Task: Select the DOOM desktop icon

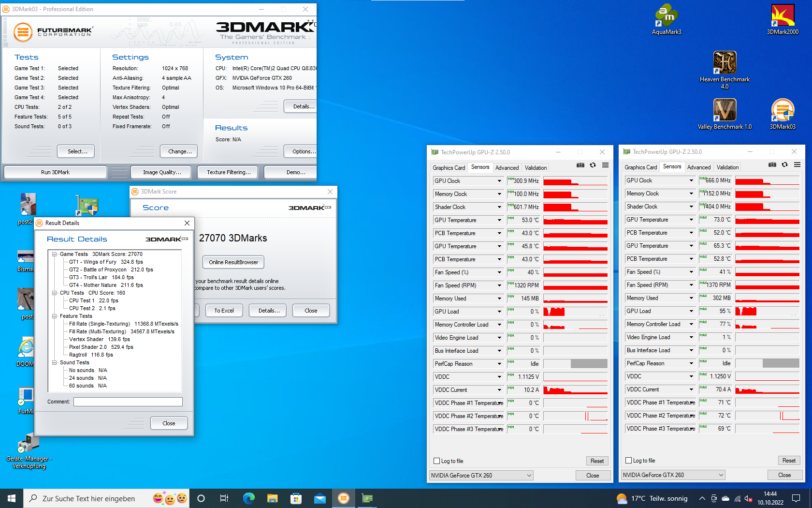Action: pos(26,352)
